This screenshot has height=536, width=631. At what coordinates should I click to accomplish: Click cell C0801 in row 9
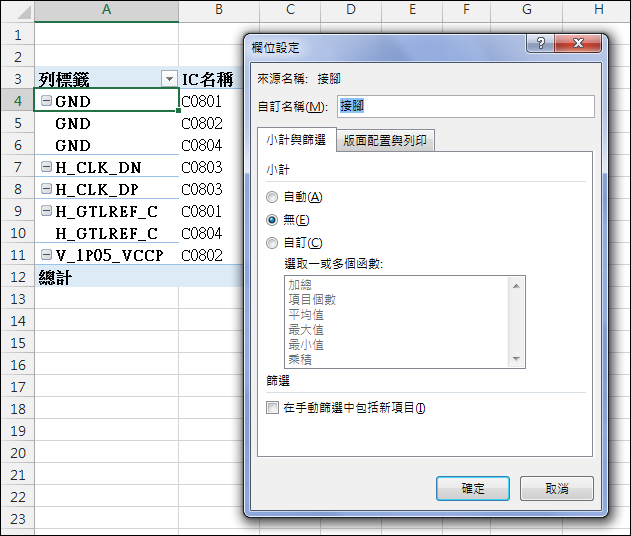[211, 211]
